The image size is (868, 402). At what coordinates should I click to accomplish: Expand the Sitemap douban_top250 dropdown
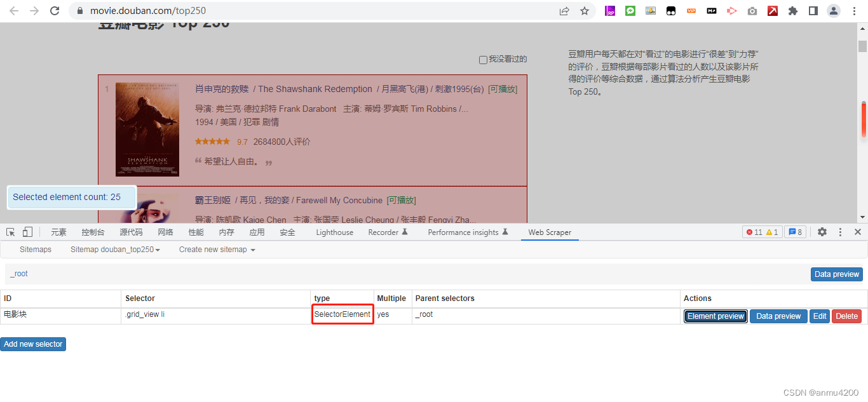coord(115,250)
